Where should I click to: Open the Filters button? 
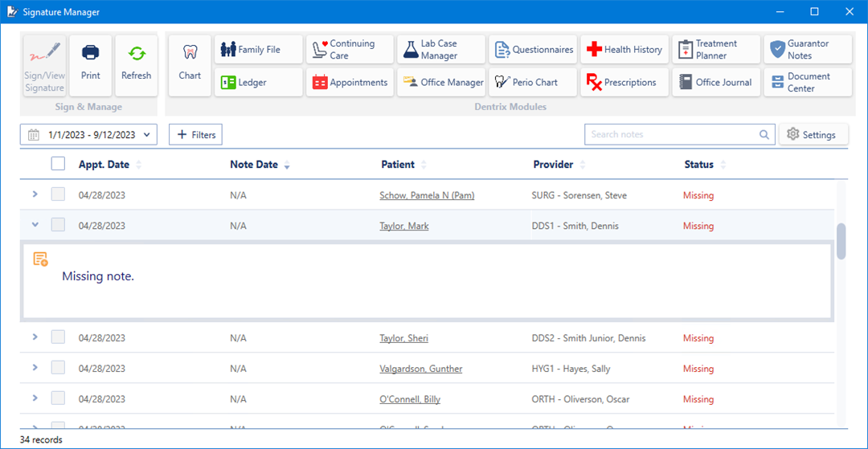tap(195, 135)
